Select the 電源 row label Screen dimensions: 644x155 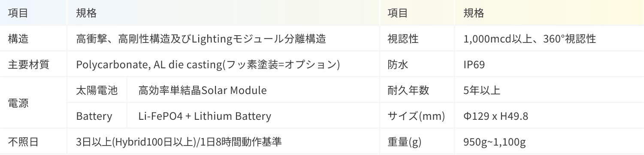point(33,103)
